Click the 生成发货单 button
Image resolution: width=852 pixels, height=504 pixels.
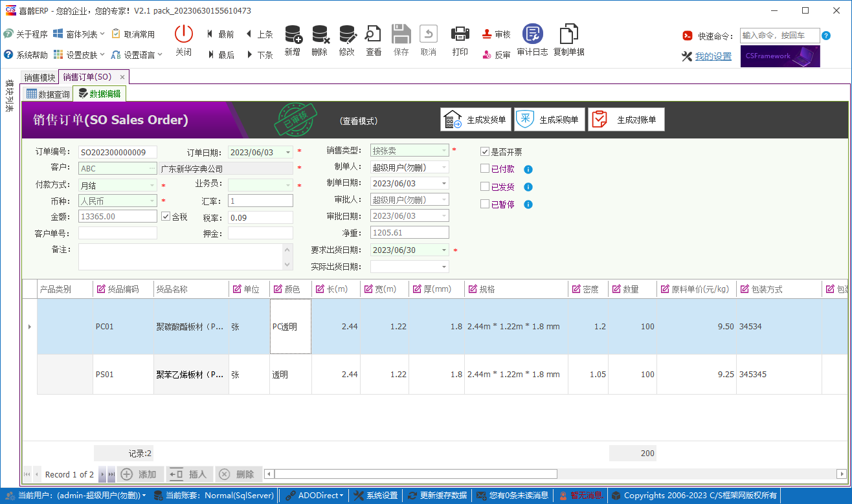coord(476,119)
